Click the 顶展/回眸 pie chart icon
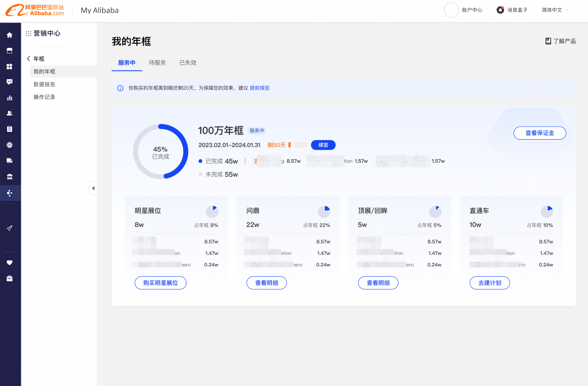The width and height of the screenshot is (588, 386). [435, 211]
